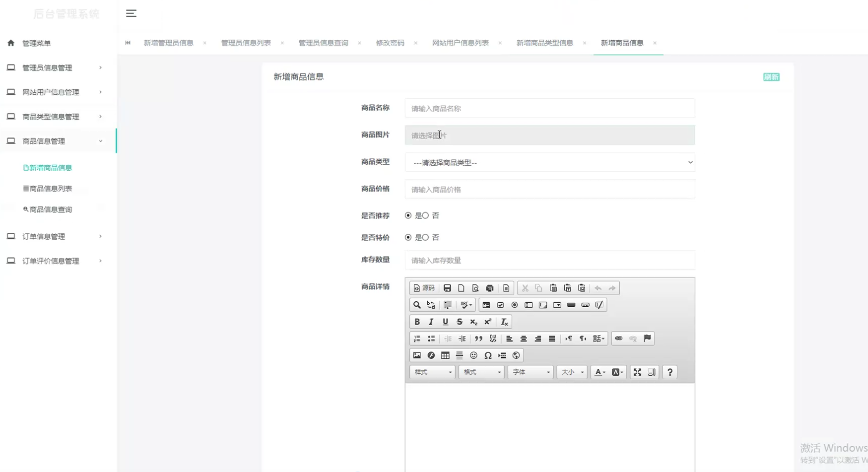
Task: Click the Select All icon
Action: pos(448,305)
